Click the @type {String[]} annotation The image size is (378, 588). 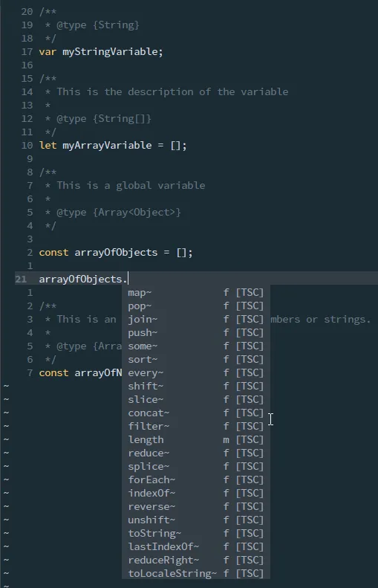coord(104,119)
